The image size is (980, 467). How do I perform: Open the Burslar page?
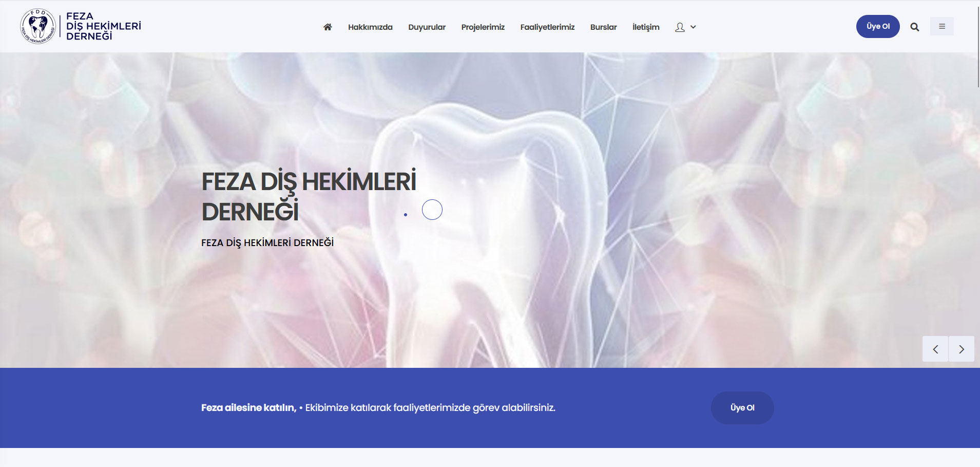coord(603,27)
